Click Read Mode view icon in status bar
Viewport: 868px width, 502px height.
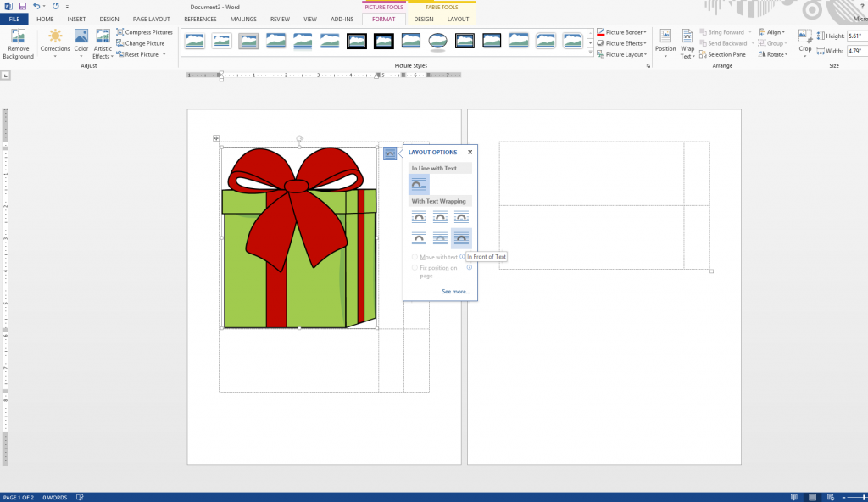click(x=794, y=498)
